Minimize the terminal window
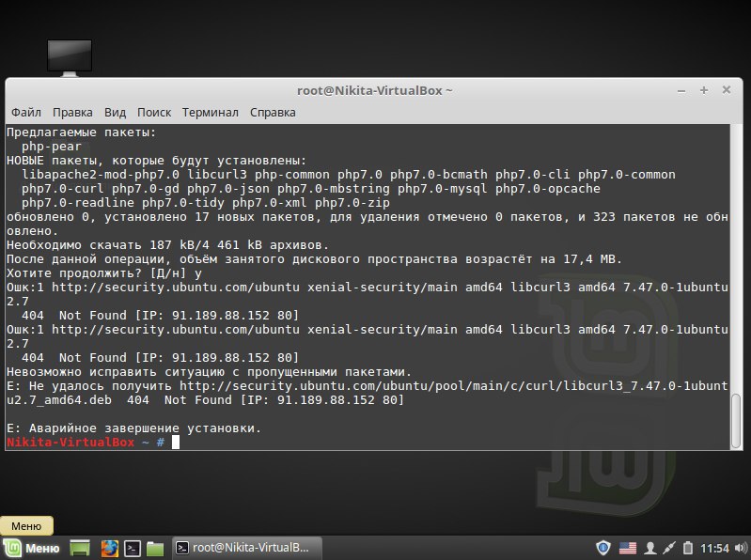The image size is (751, 560). [x=681, y=90]
